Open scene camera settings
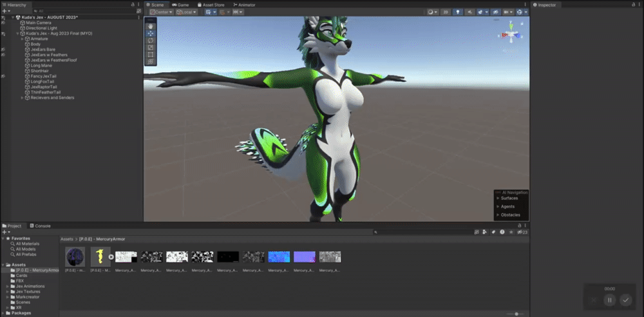 tap(509, 12)
